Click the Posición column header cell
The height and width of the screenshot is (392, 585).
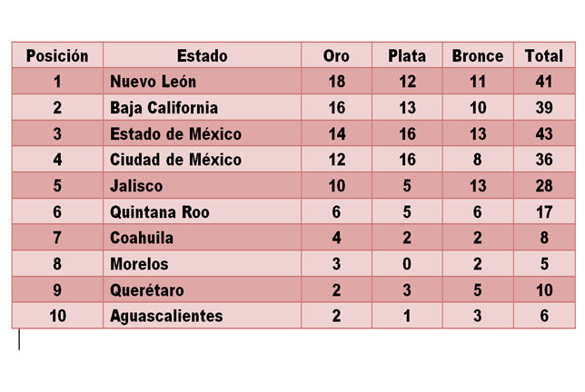click(x=57, y=55)
